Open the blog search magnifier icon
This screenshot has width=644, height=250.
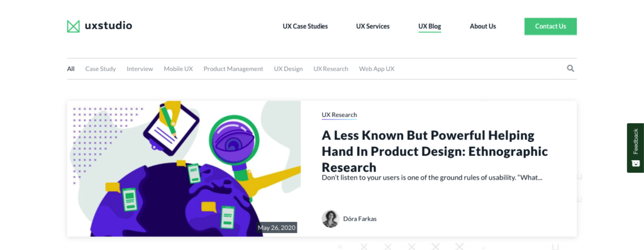tap(570, 68)
